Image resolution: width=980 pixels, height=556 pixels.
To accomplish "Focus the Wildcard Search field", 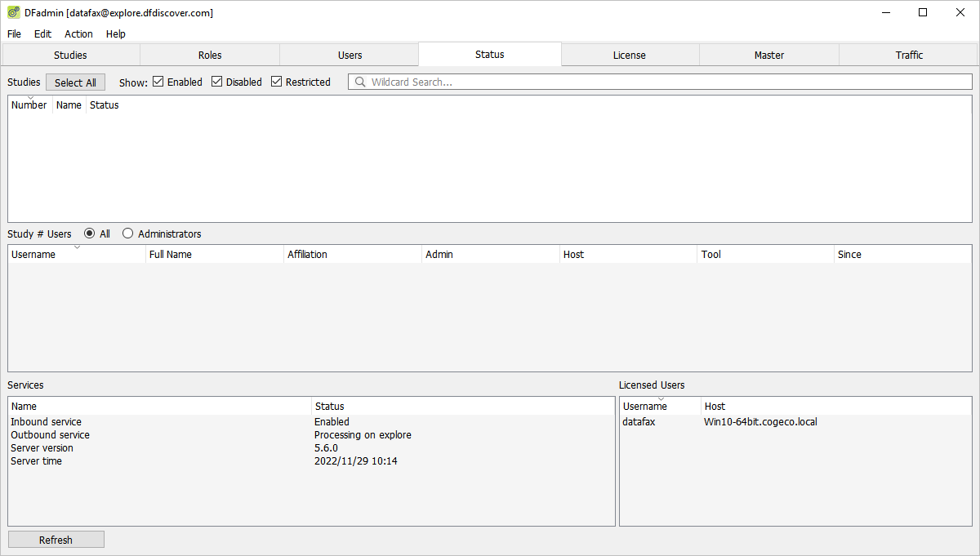I will (x=660, y=82).
